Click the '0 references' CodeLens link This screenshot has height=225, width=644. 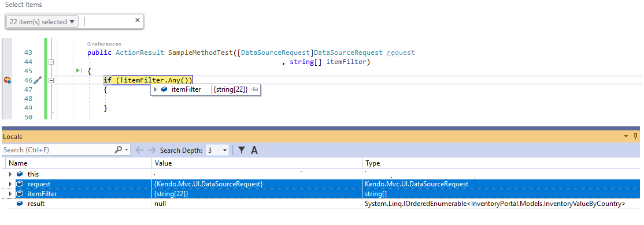(104, 44)
